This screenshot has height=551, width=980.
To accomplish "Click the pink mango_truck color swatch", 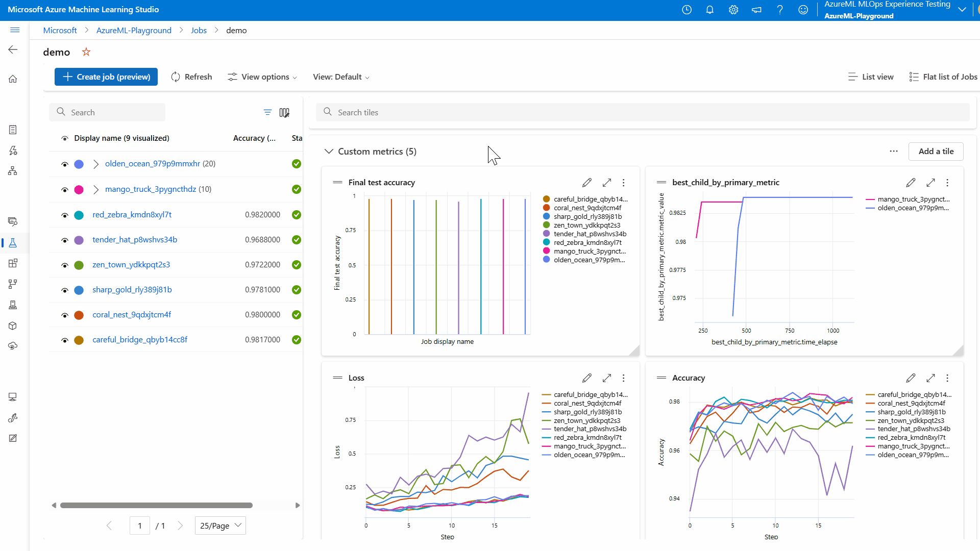I will click(x=79, y=190).
